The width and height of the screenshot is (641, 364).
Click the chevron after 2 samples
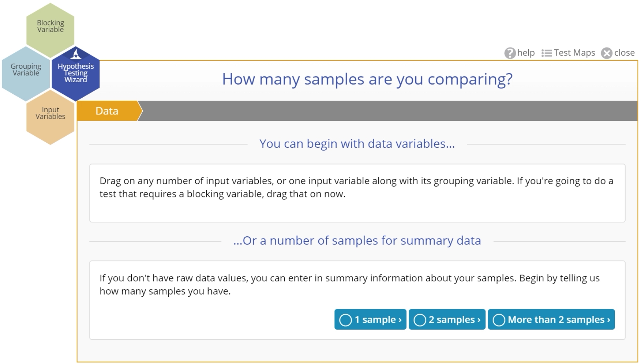(x=479, y=320)
